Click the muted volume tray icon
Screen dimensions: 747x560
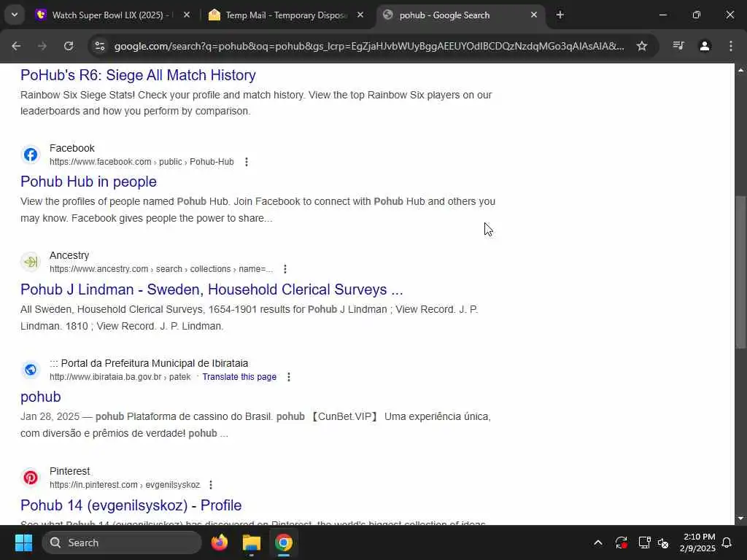[663, 542]
